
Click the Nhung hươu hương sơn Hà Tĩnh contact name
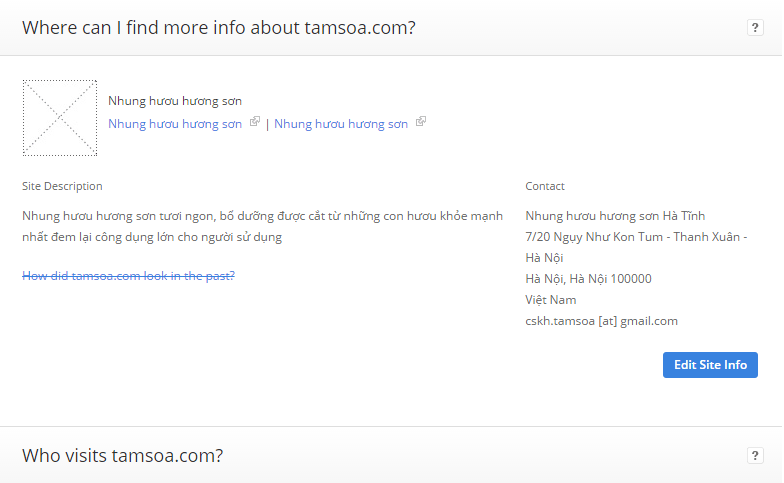(615, 216)
